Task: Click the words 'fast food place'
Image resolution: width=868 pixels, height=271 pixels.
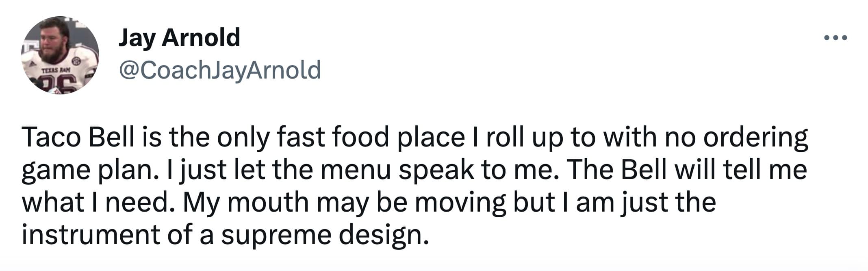Action: pos(371,137)
